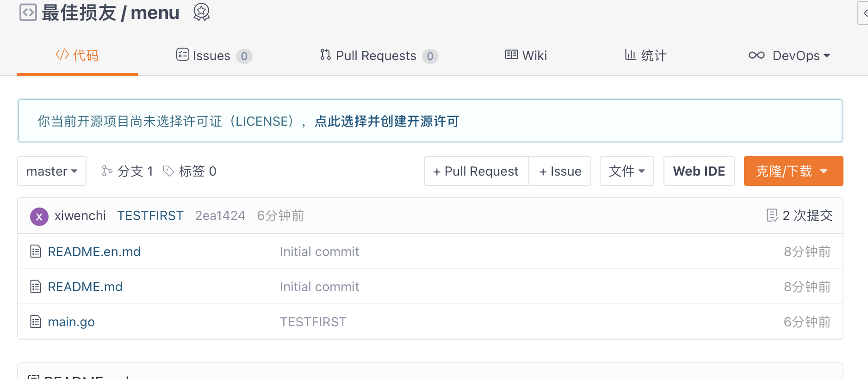
Task: Go to the Wiki tab
Action: tap(526, 55)
